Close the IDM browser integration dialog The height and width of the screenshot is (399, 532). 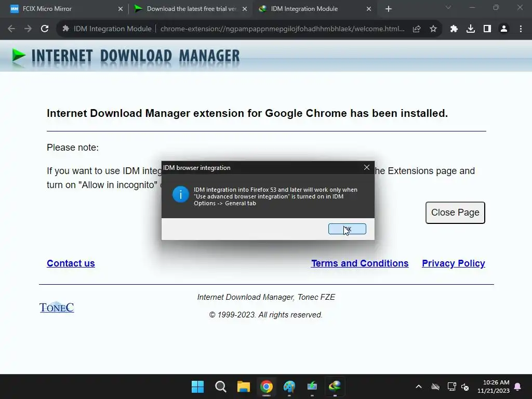coord(367,168)
